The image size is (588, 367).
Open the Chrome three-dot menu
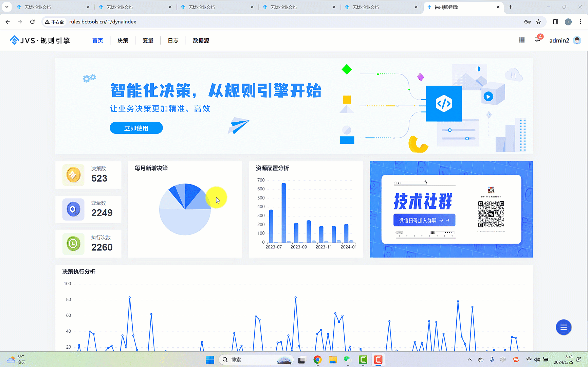pos(581,22)
